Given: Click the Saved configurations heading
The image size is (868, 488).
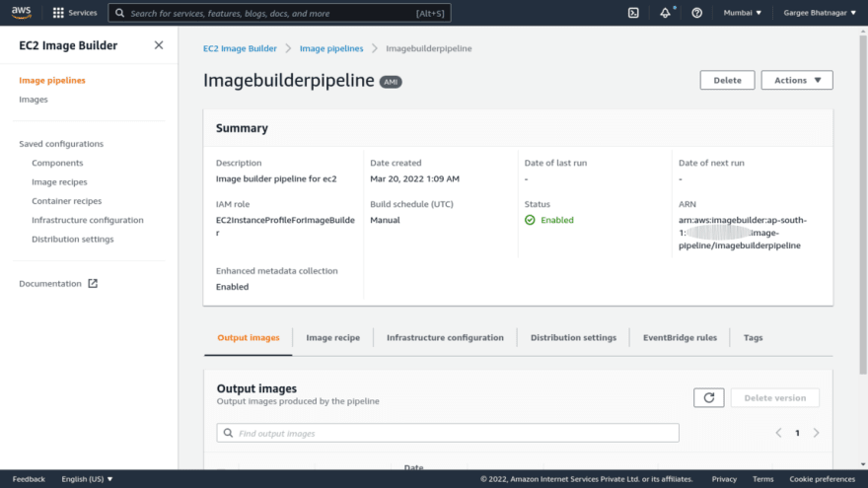Looking at the screenshot, I should (x=61, y=144).
